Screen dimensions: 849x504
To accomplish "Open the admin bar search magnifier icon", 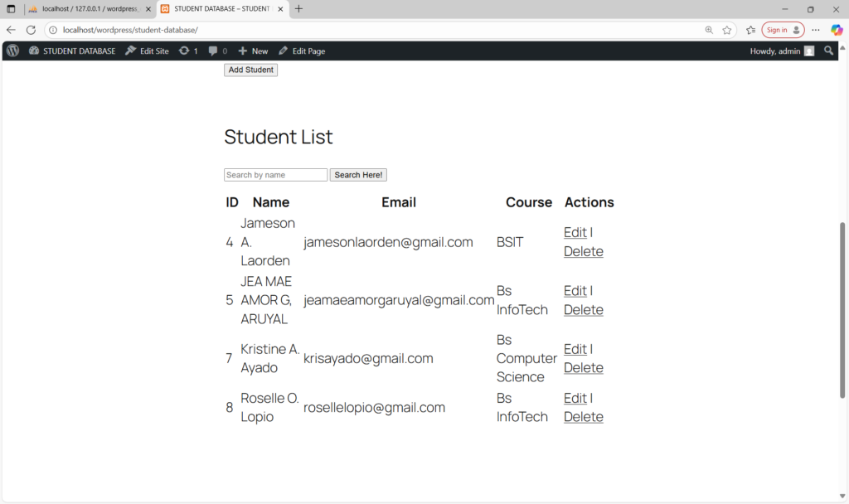I will point(828,51).
